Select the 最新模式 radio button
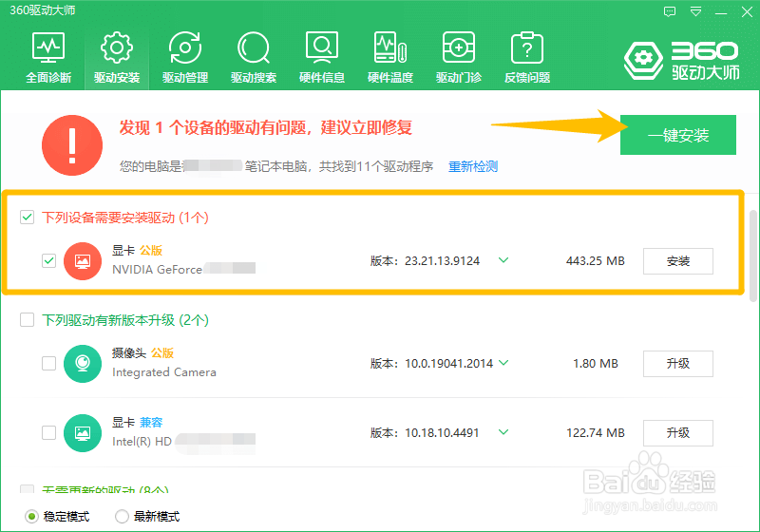760x532 pixels. (122, 517)
